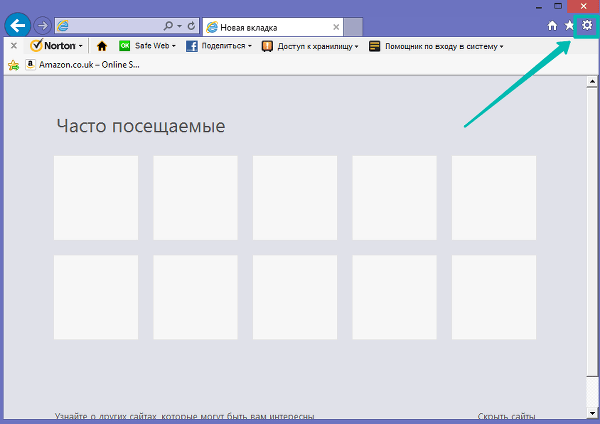Click the Refresh page button
The image size is (600, 424).
pyautogui.click(x=191, y=26)
